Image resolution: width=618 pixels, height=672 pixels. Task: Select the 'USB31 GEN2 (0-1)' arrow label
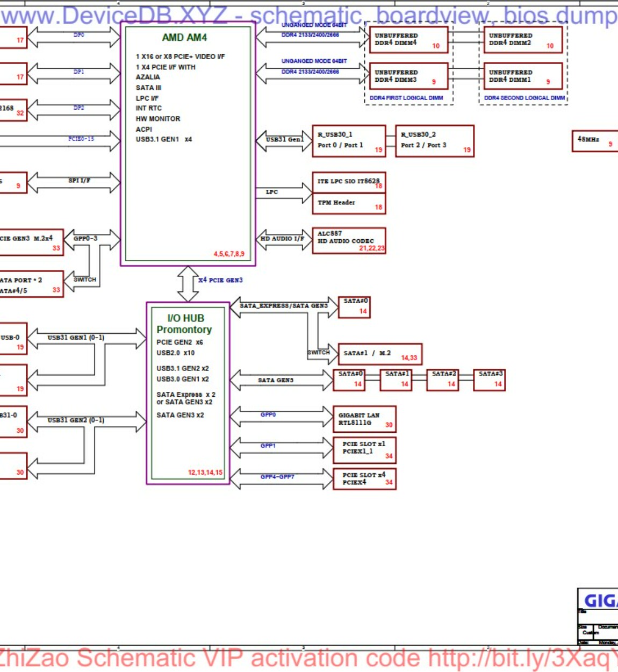tap(76, 420)
